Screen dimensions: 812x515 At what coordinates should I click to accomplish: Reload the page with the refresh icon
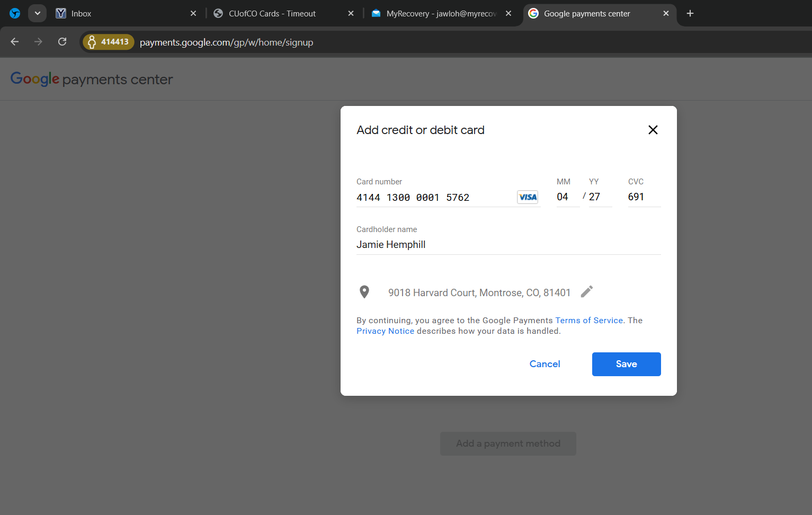coord(62,42)
